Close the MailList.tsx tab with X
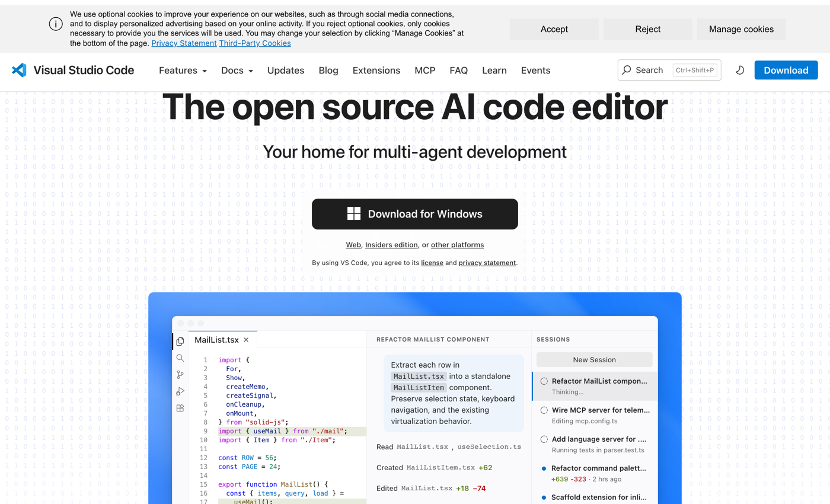The image size is (830, 504). (x=246, y=340)
